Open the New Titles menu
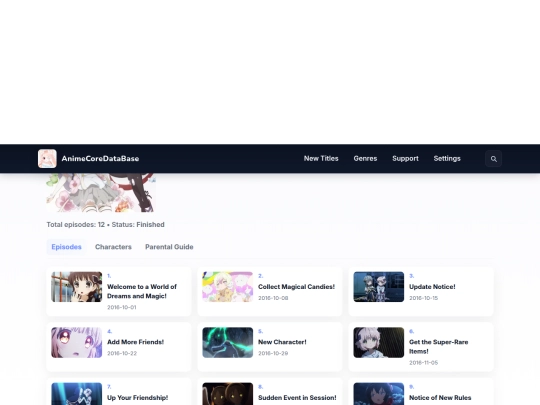Viewport: 540px width, 405px height. 321,158
